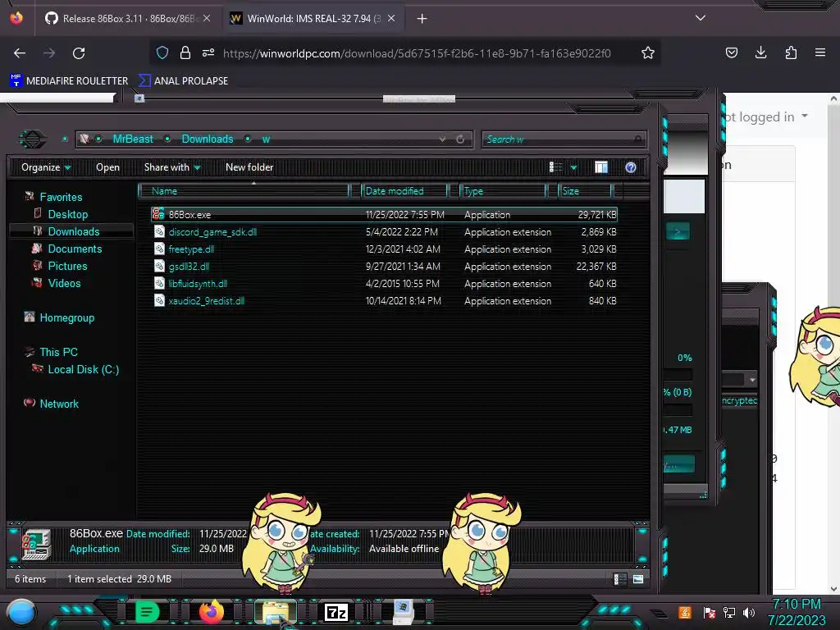Screen dimensions: 840x630
Task: Select xaudio2_9redist.dll file
Action: [384, 300]
